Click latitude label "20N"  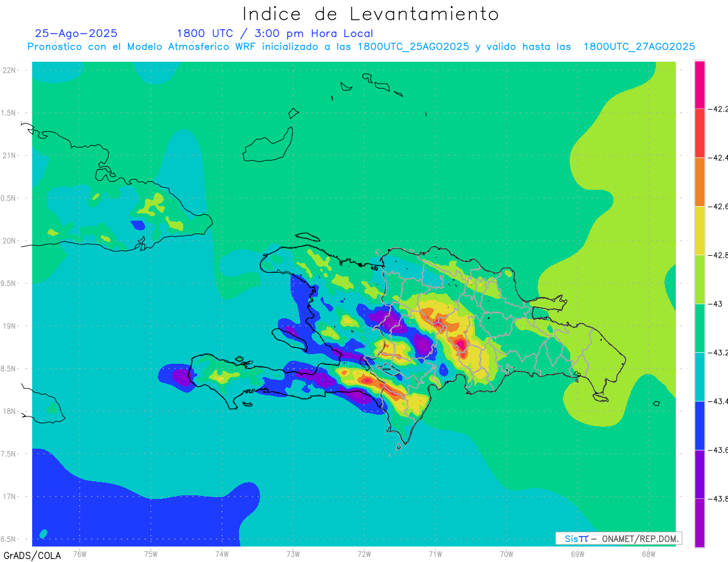click(8, 241)
